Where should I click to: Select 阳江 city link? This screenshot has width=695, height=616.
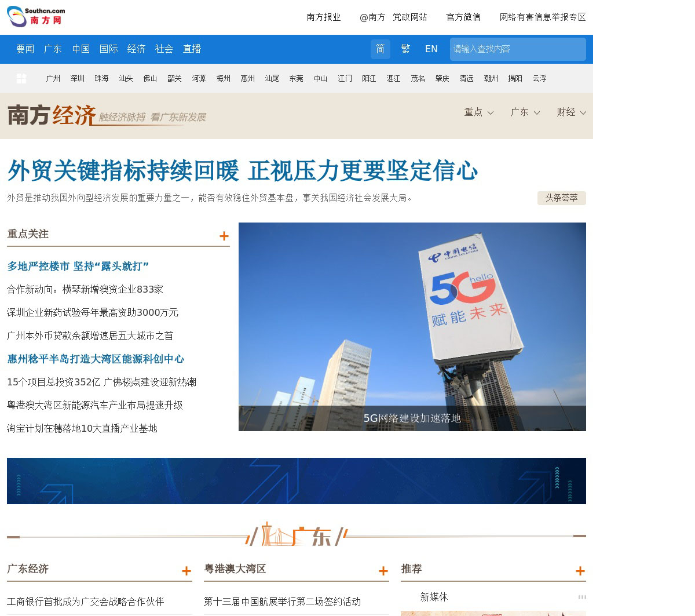click(370, 78)
